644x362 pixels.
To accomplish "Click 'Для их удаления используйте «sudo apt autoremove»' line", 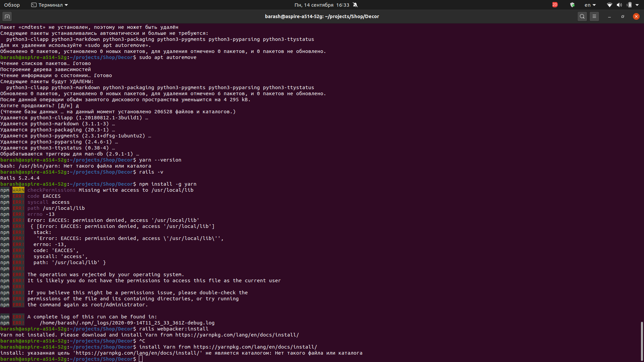I will coord(76,45).
